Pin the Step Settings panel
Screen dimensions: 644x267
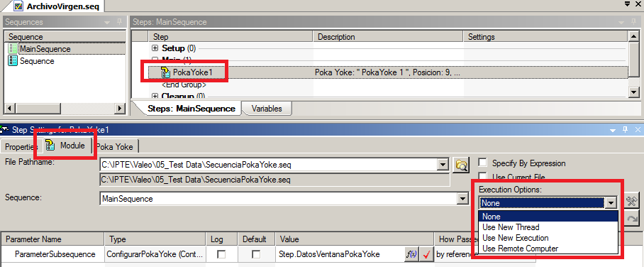click(625, 130)
